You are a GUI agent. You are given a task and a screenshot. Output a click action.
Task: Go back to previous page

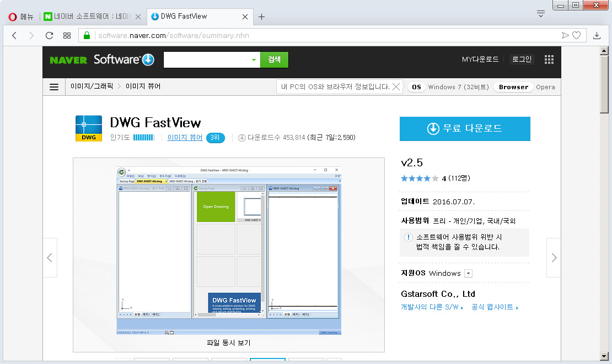pos(14,35)
